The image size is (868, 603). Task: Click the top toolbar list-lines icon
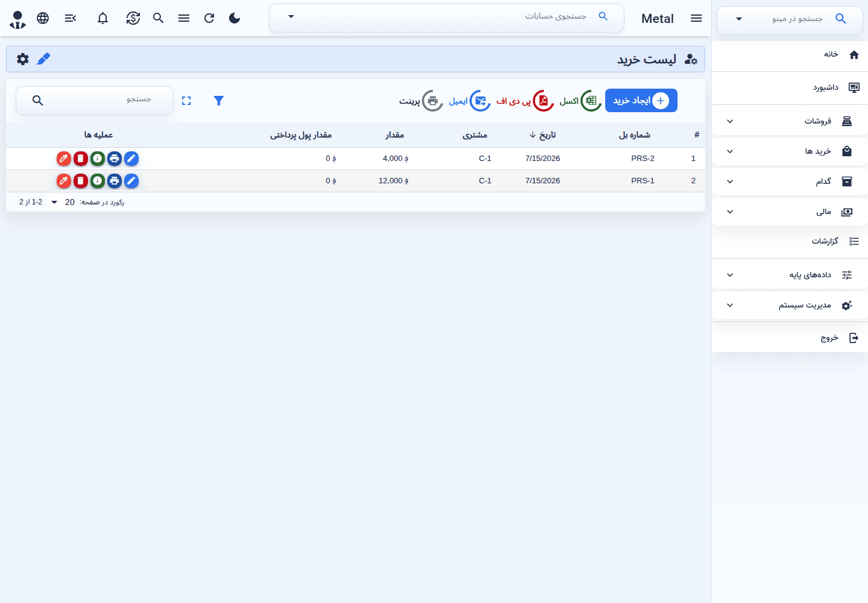click(184, 18)
